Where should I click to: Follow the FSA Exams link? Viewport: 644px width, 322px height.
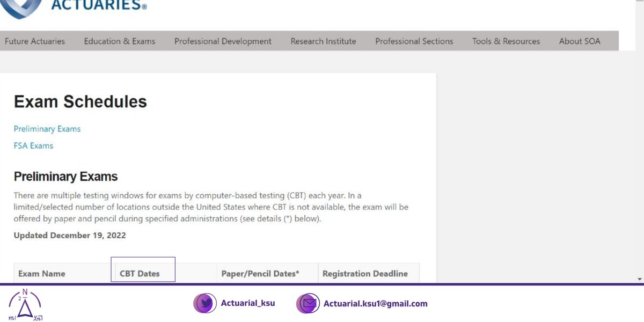(x=33, y=145)
